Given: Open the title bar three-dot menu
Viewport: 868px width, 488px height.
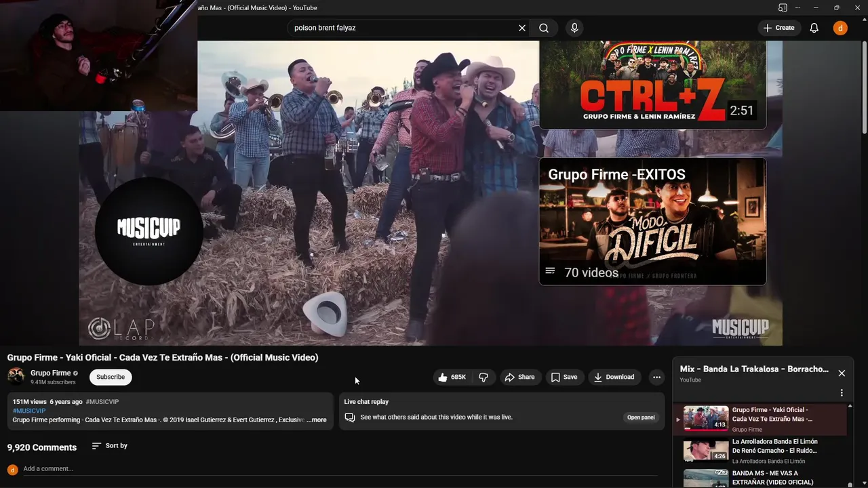Looking at the screenshot, I should click(797, 7).
